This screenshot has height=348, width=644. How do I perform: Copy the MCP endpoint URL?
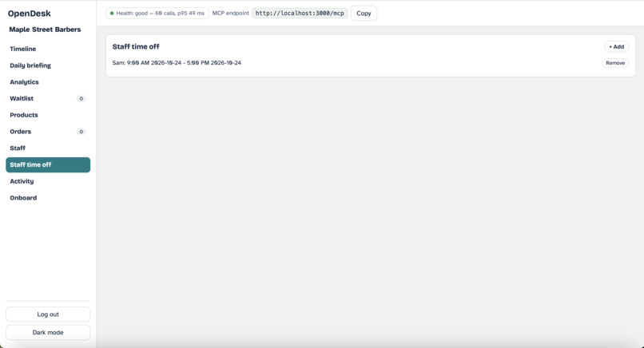pyautogui.click(x=364, y=13)
